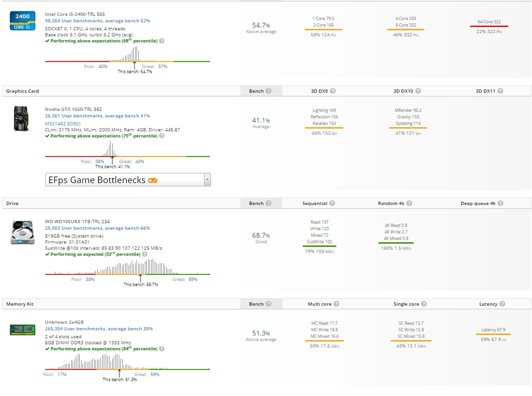Click the Nvidia GTX 1650-TRL 882 title

coord(73,109)
